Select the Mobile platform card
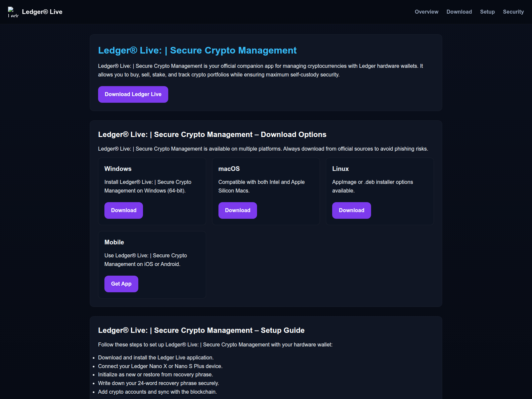Screen dimensions: 532x399 coord(152,265)
